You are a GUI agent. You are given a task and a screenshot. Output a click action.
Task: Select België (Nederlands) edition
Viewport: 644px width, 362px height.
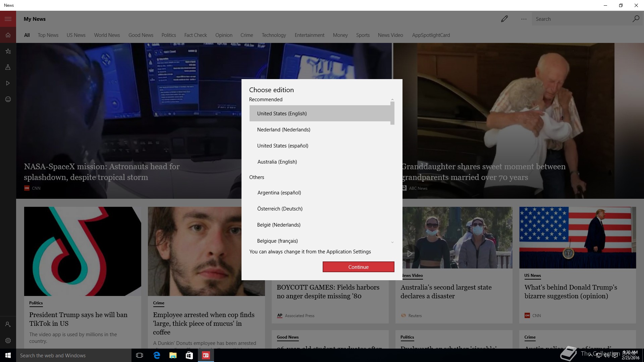pos(320,225)
